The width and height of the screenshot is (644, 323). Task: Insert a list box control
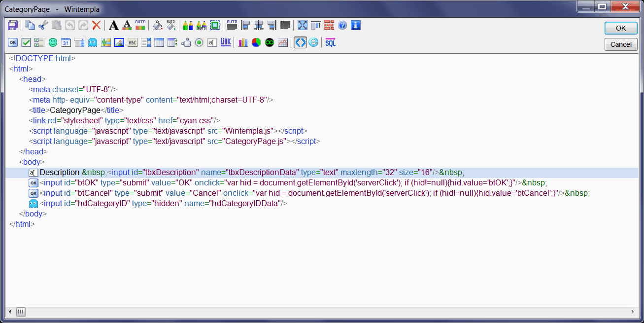tap(146, 42)
